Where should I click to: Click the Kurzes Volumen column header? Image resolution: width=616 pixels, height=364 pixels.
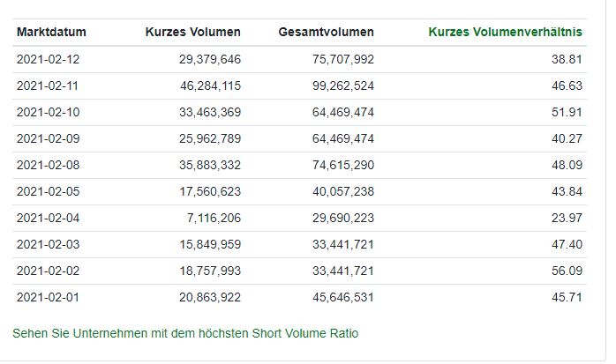[x=193, y=33]
